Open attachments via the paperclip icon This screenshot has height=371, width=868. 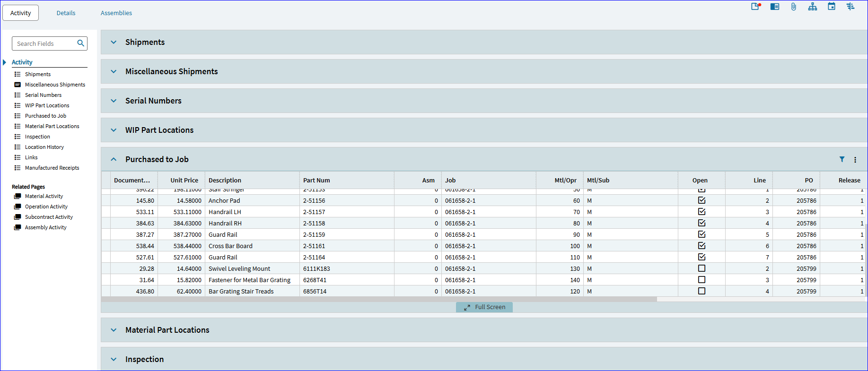tap(794, 7)
